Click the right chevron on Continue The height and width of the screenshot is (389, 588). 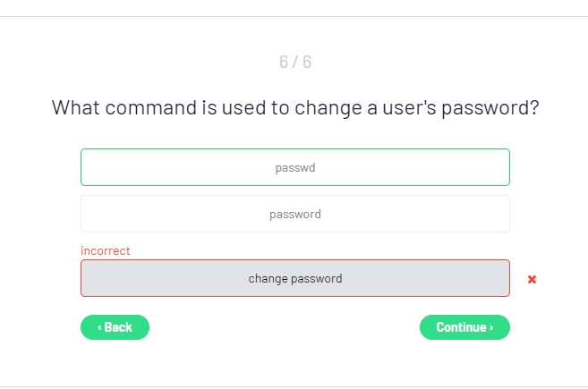490,327
